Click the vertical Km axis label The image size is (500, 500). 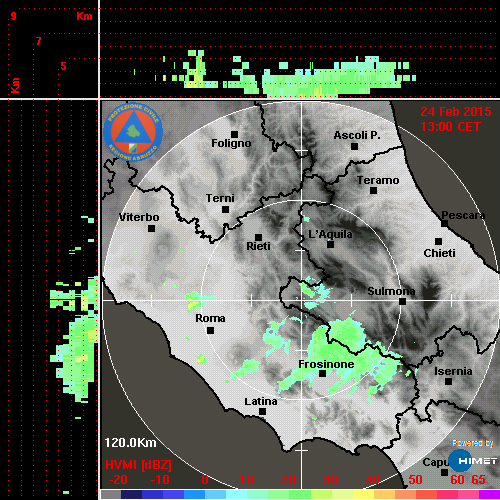coord(15,85)
